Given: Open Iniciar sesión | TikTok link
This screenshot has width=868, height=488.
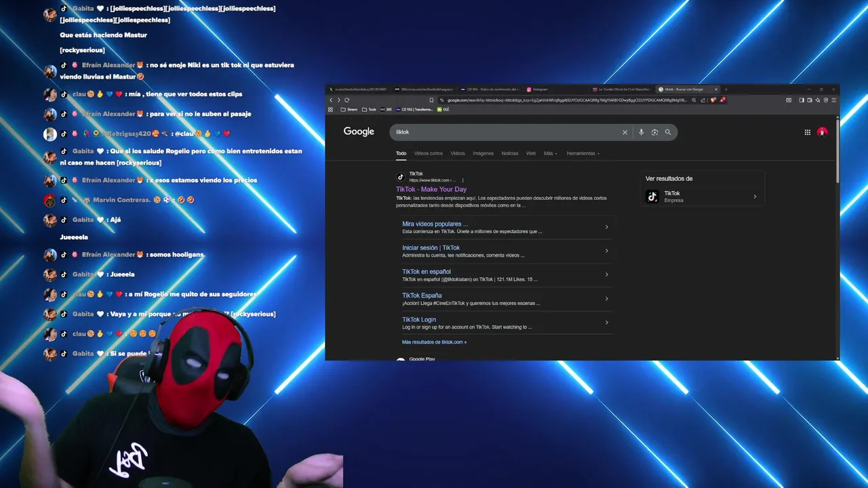Looking at the screenshot, I should tap(431, 247).
